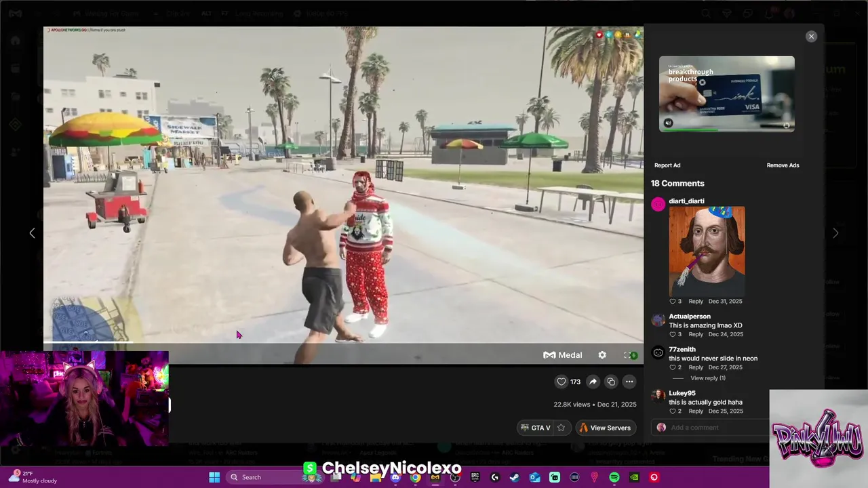Screen dimensions: 868x488
Task: Go to the next clip arrow
Action: coord(835,233)
